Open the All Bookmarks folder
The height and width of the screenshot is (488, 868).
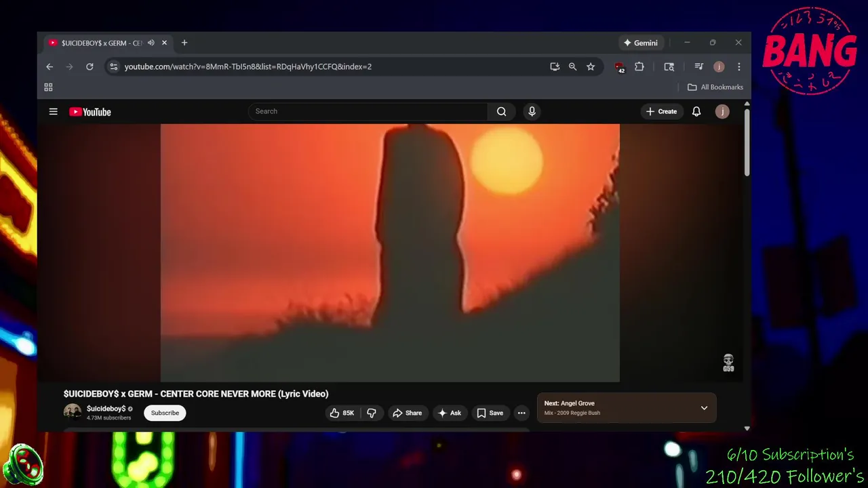(x=715, y=87)
